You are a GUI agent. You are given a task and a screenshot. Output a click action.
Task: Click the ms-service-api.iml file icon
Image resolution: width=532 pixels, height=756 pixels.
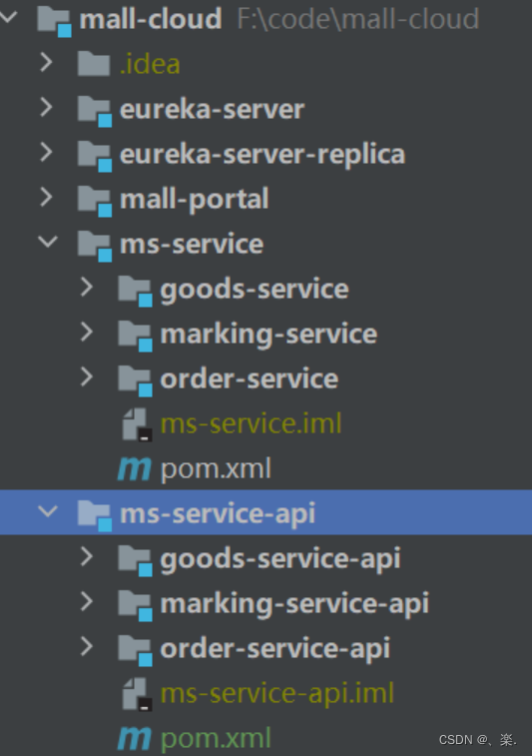[x=137, y=694]
